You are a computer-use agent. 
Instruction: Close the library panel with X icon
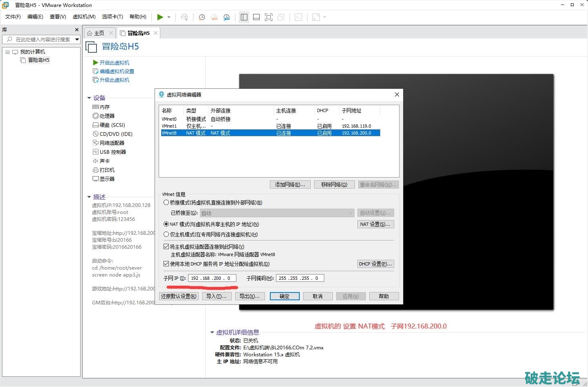tap(76, 30)
